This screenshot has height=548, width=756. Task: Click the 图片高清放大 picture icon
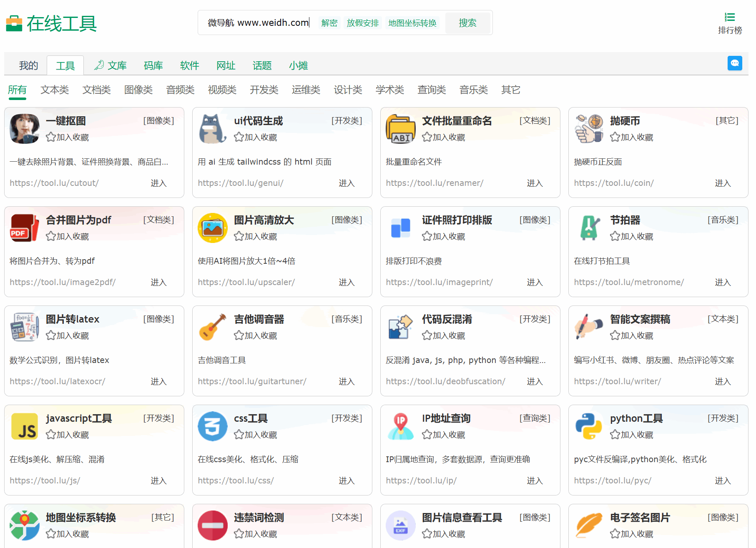click(213, 228)
